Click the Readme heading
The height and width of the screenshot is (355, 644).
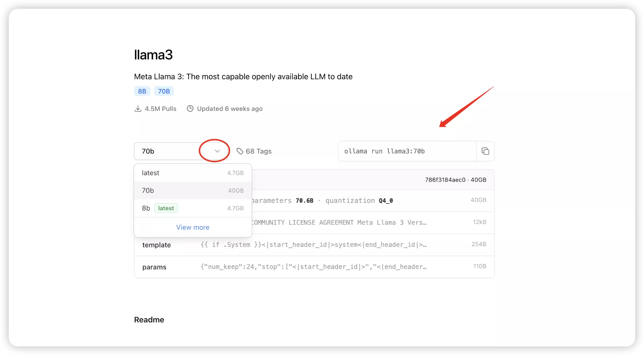point(149,320)
